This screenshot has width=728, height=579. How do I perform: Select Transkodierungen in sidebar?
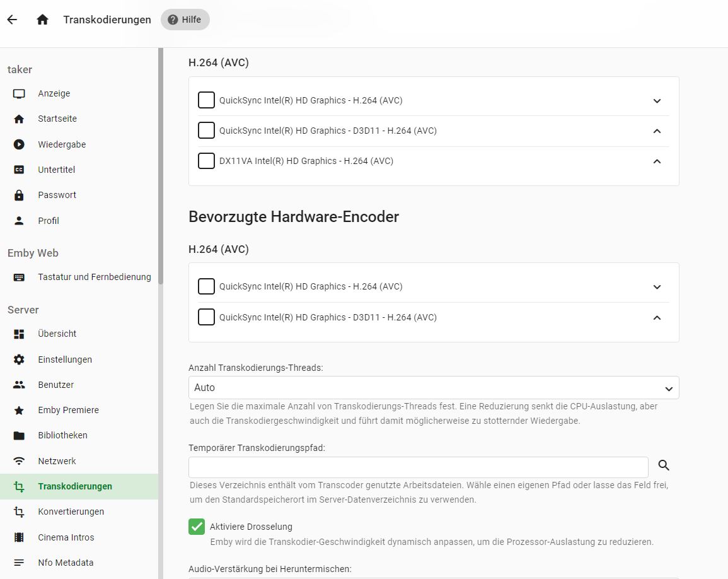pyautogui.click(x=79, y=486)
